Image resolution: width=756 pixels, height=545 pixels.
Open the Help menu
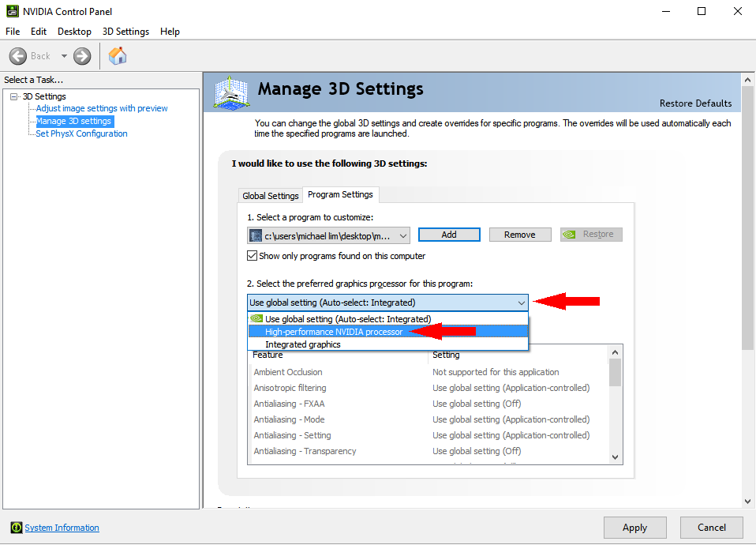(x=170, y=32)
